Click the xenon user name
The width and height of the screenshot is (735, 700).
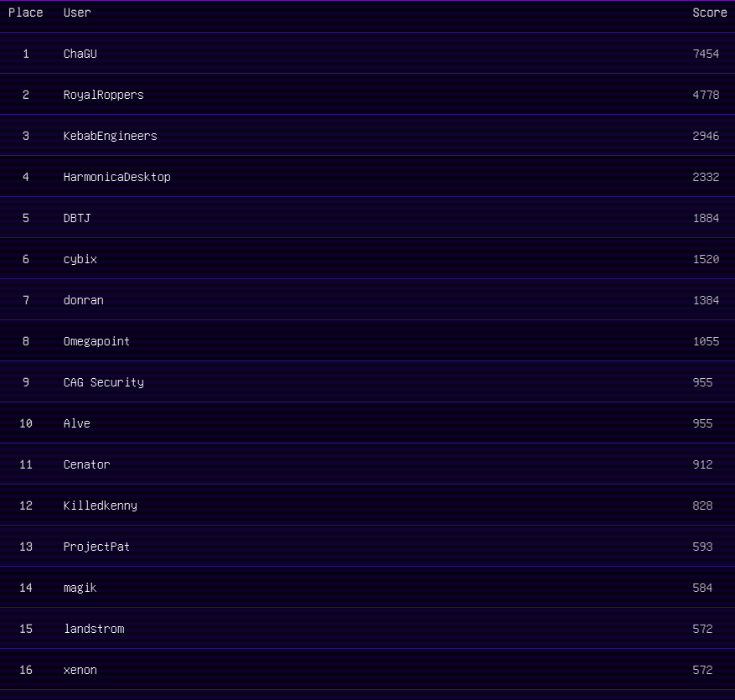[80, 670]
